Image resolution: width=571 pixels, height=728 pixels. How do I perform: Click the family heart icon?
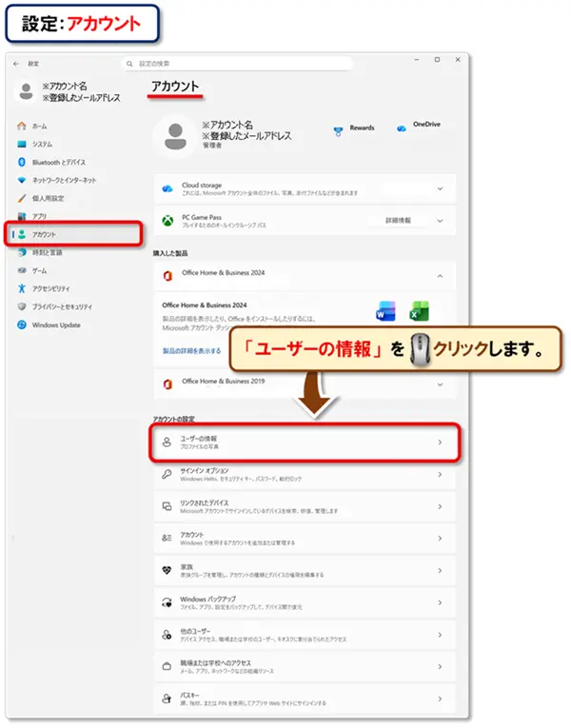[167, 570]
